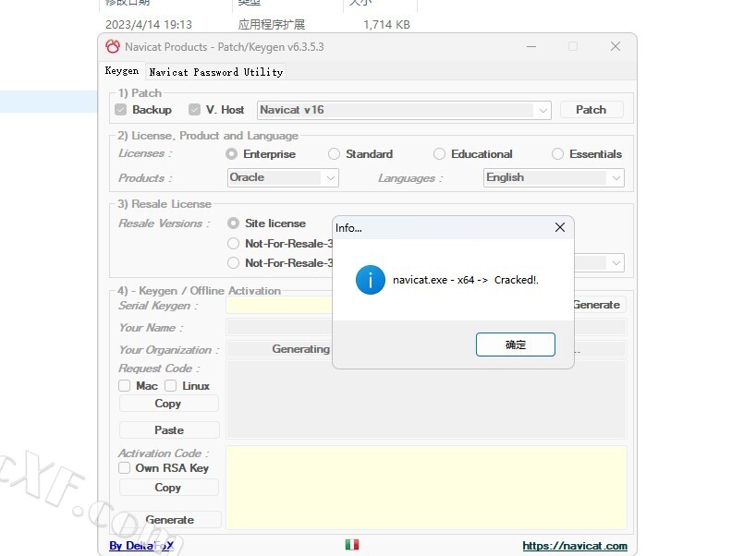Click into the Serial Keygen field
Viewport: 756px width, 556px height.
tap(279, 305)
